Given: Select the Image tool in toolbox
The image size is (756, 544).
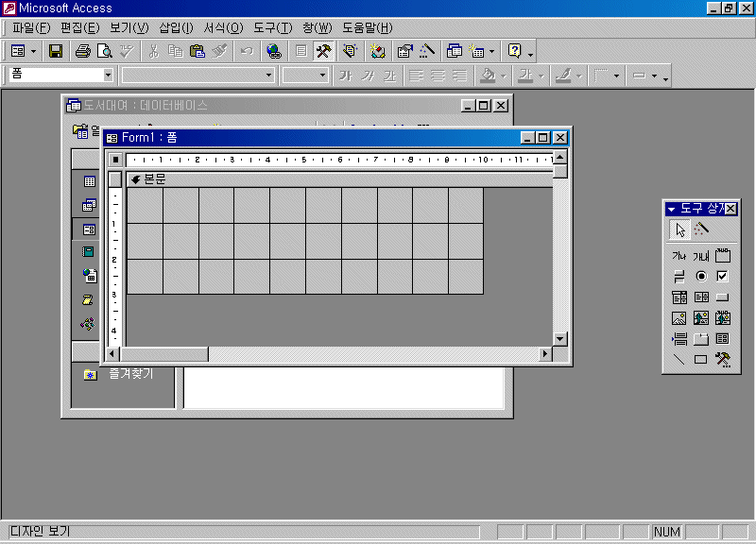Looking at the screenshot, I should pyautogui.click(x=679, y=318).
